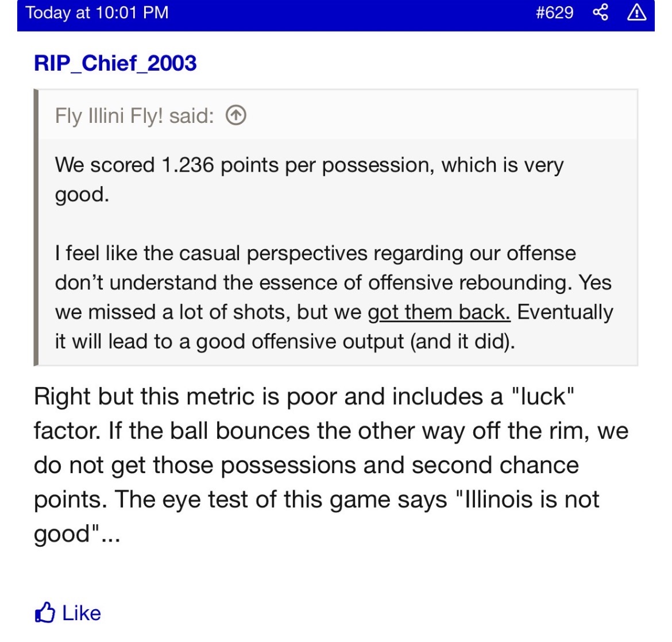This screenshot has height=642, width=672.
Task: Click the report warning triangle icon
Action: coord(636,12)
